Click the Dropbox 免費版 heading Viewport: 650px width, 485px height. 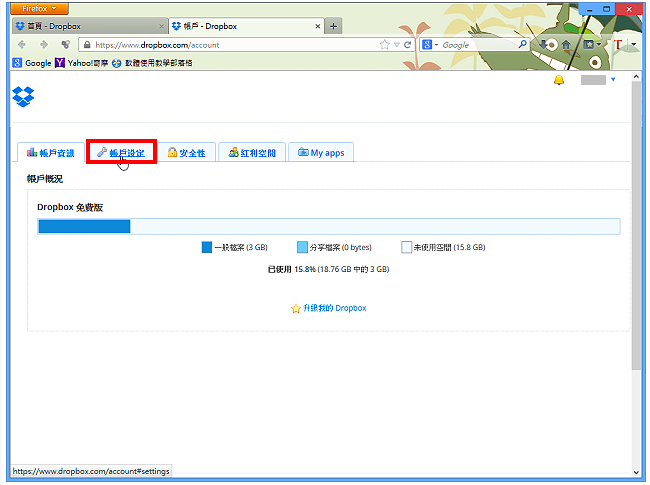click(70, 207)
